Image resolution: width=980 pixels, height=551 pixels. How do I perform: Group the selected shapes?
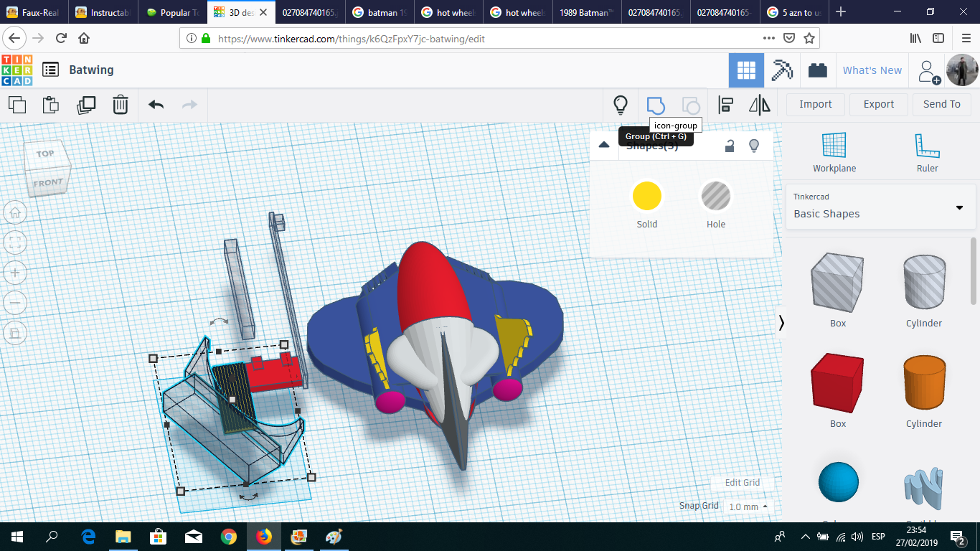pyautogui.click(x=656, y=104)
